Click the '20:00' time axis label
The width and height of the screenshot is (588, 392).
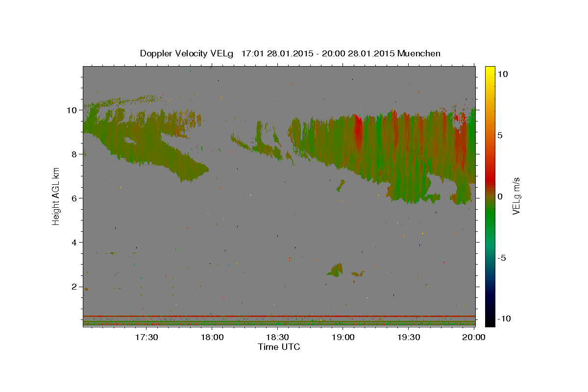(474, 337)
